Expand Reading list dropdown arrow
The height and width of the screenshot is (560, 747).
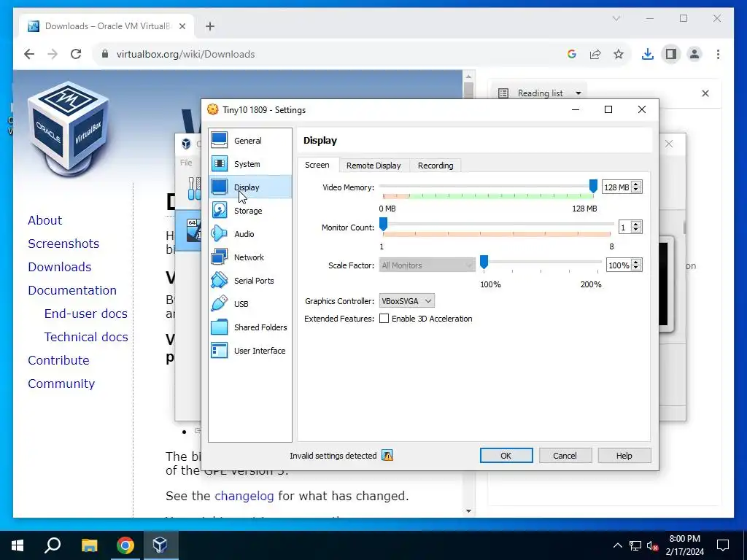(578, 93)
